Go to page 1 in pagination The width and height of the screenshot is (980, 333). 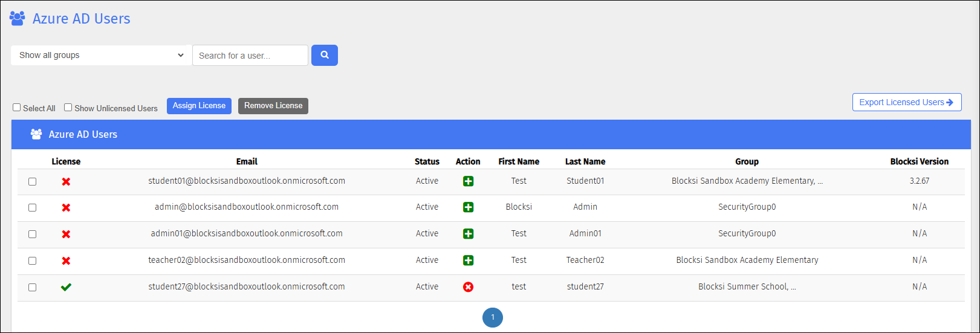(x=493, y=317)
